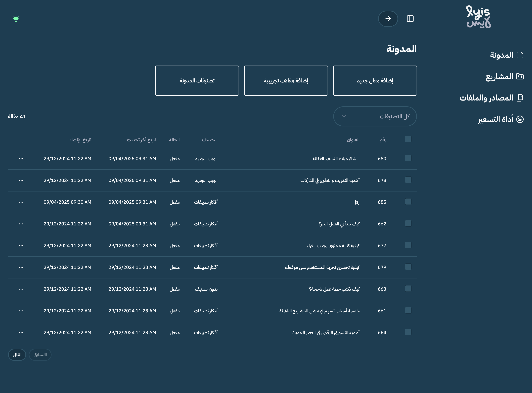Click the التالي pagination button
The image size is (532, 393).
click(17, 355)
